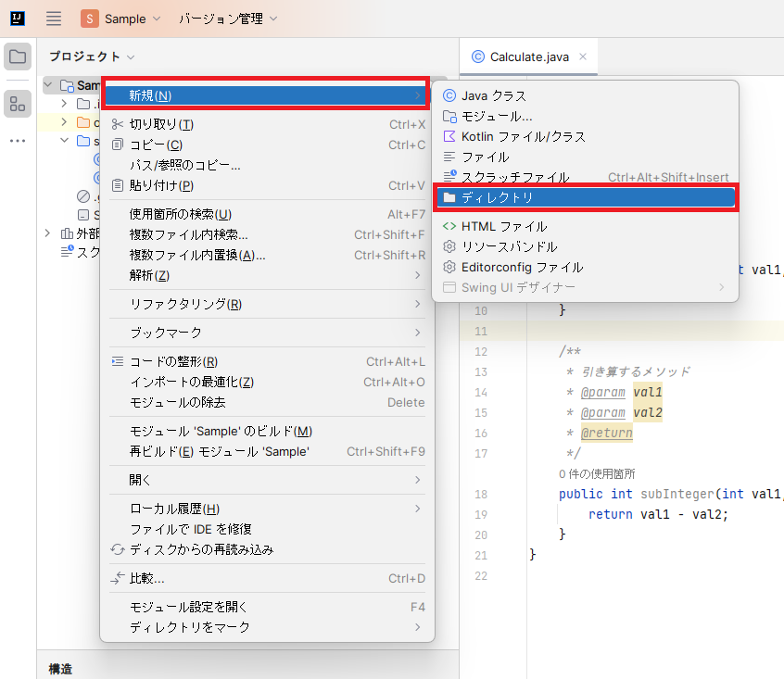The height and width of the screenshot is (679, 784).
Task: Click the Kotlin ファイル/クラス icon
Action: [x=449, y=136]
